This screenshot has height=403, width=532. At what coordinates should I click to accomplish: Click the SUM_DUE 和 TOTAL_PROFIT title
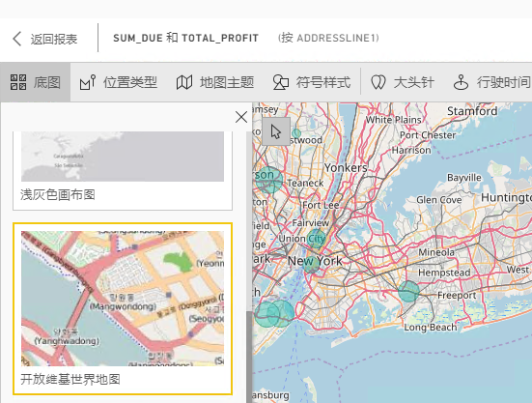[x=186, y=38]
